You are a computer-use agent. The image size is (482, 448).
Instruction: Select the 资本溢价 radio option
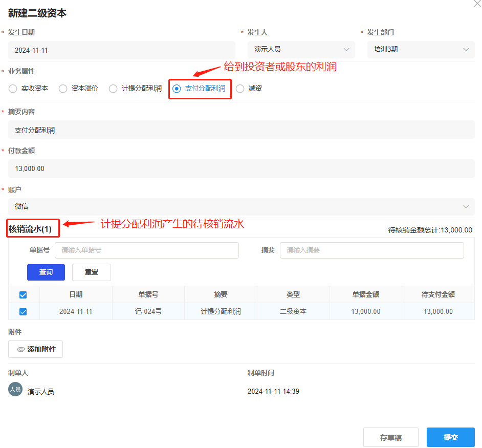tap(63, 89)
